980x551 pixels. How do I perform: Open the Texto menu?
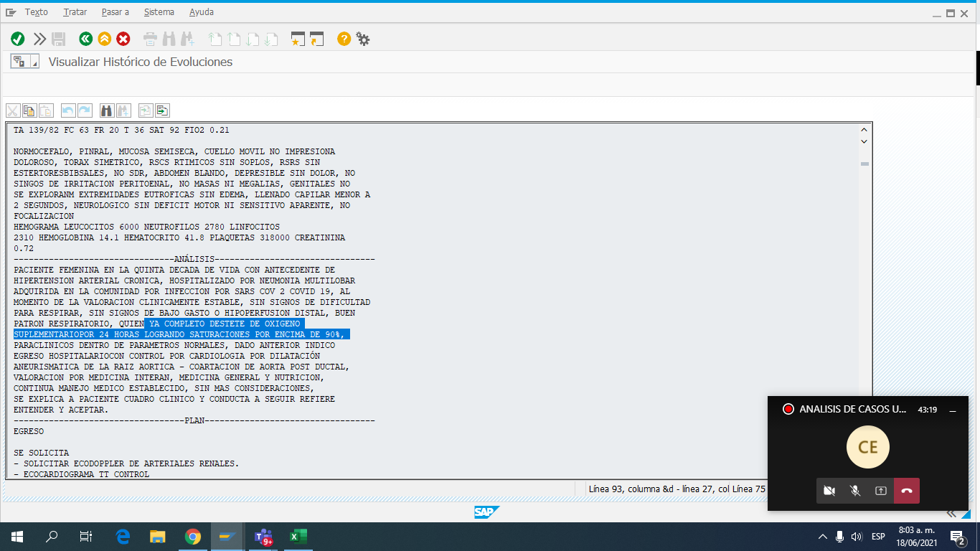(37, 12)
